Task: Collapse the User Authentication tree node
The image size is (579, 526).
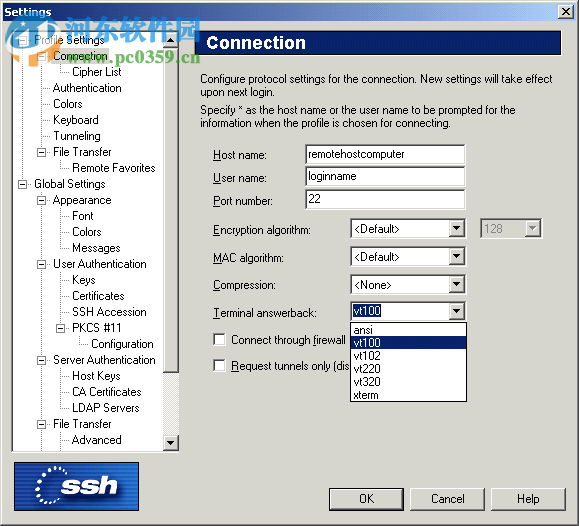Action: tap(42, 264)
